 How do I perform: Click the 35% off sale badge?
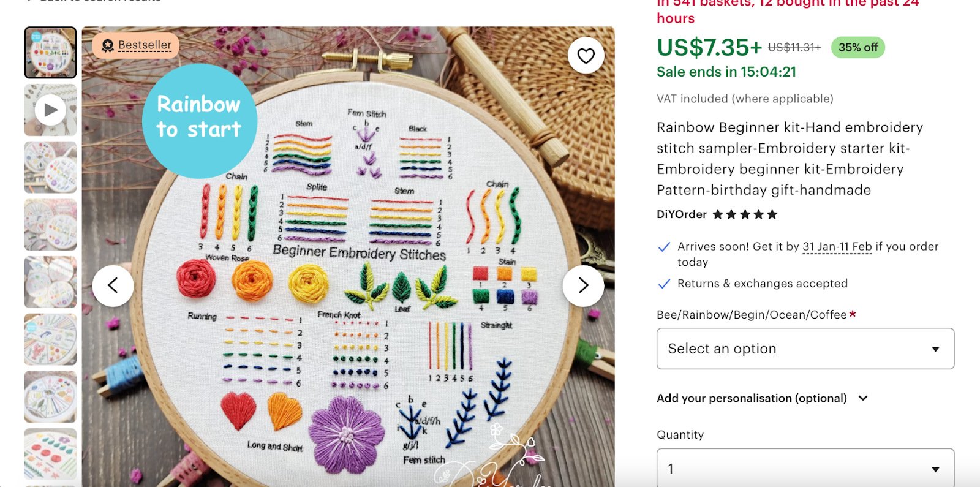(858, 47)
